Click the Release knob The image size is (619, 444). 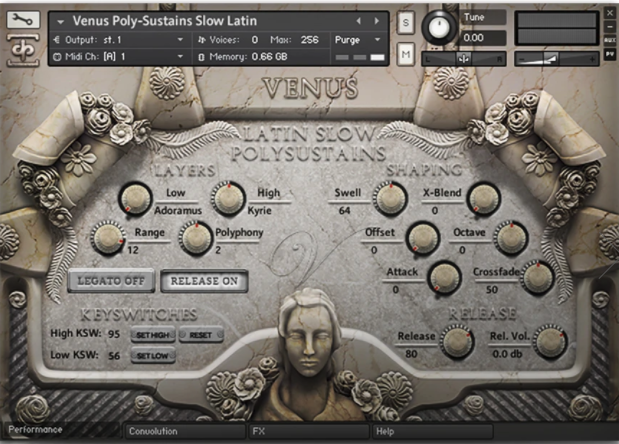pyautogui.click(x=457, y=342)
